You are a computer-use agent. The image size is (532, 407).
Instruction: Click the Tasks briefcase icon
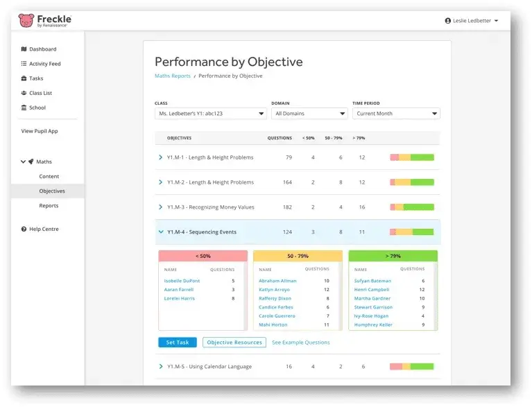[24, 78]
